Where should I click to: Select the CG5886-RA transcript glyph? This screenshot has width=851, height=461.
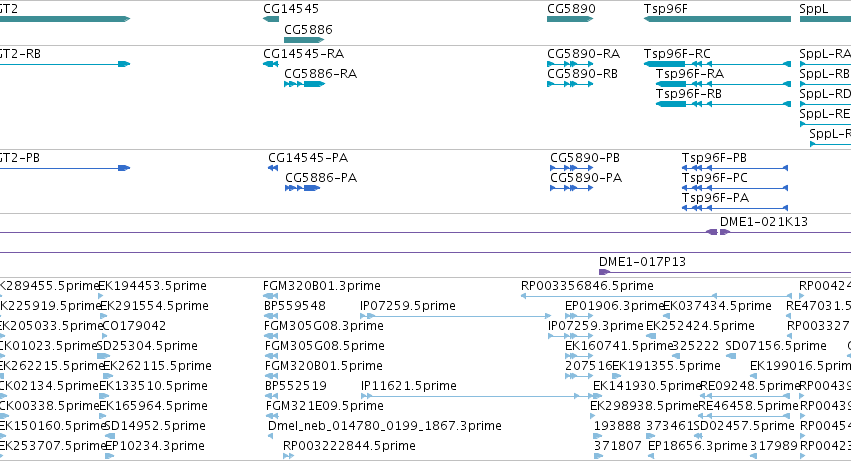coord(304,84)
